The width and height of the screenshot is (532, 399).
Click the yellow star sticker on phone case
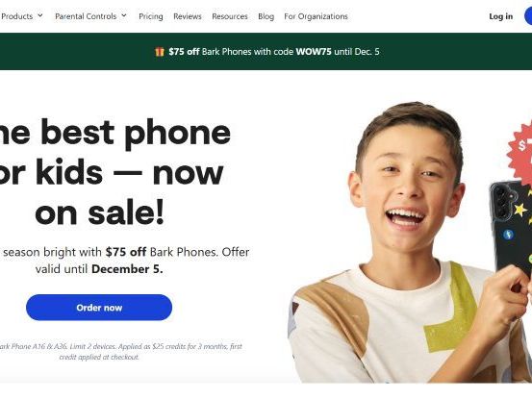(520, 211)
